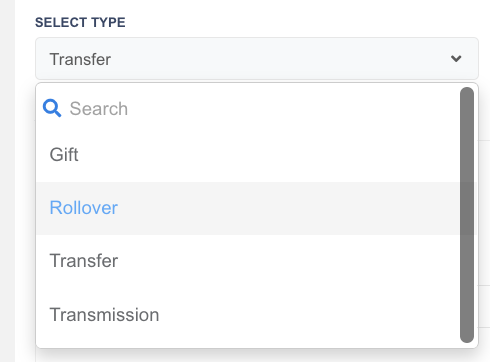The width and height of the screenshot is (490, 362).
Task: Click the blank space right of Transmission
Action: (307, 315)
